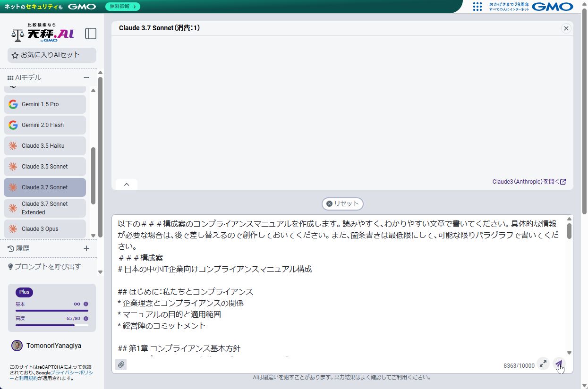Image resolution: width=588 pixels, height=389 pixels.
Task: Show info for 高度 usage
Action: (x=86, y=319)
